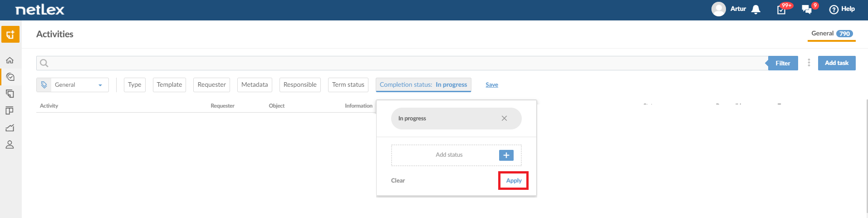Go to Home in sidebar

click(x=10, y=60)
